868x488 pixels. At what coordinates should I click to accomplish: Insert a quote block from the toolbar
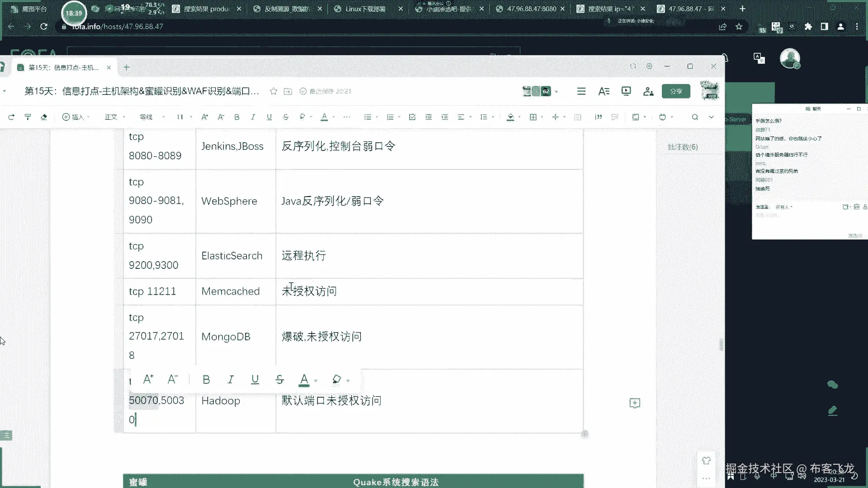(599, 117)
